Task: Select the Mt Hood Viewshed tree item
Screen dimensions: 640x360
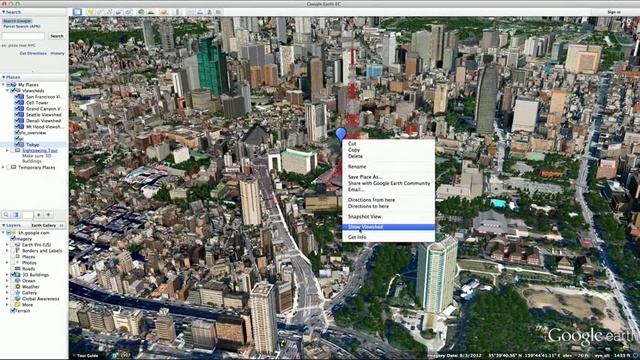Action: (x=44, y=127)
